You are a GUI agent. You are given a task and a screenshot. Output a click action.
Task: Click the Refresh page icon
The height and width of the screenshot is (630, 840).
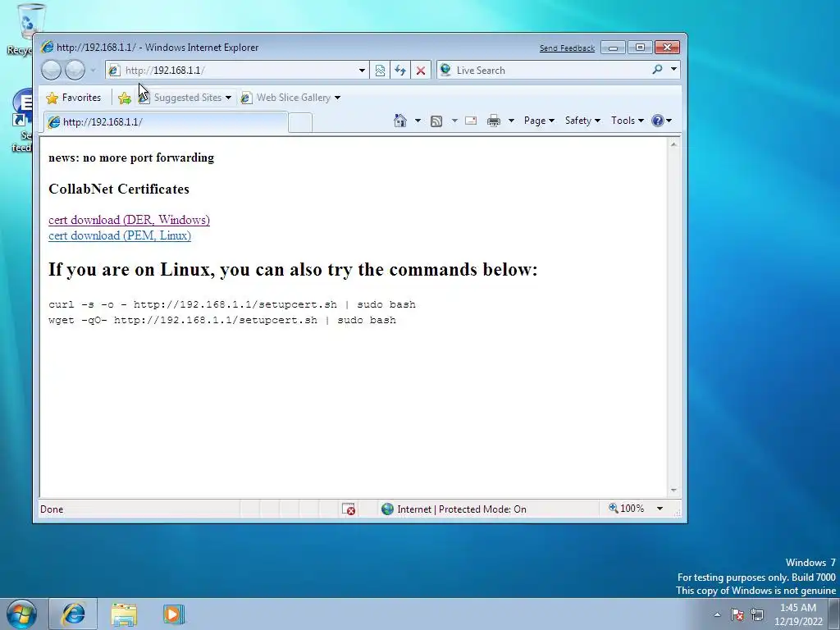tap(400, 71)
